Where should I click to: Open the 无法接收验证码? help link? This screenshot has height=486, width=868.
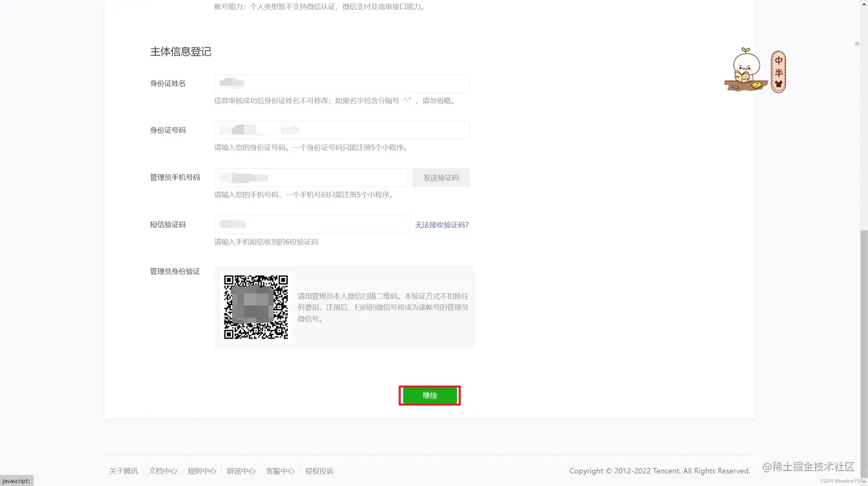click(441, 225)
